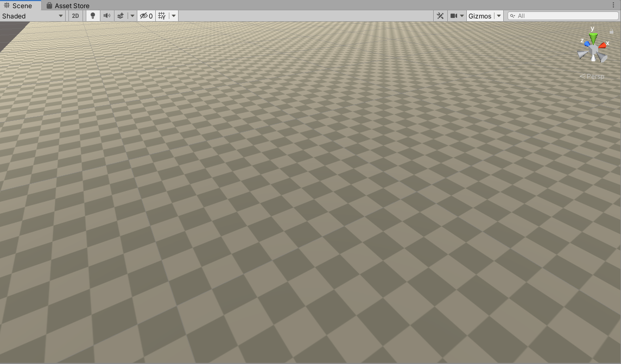This screenshot has width=621, height=364.
Task: Click grey right axis cone on gizmo
Action: 603,59
